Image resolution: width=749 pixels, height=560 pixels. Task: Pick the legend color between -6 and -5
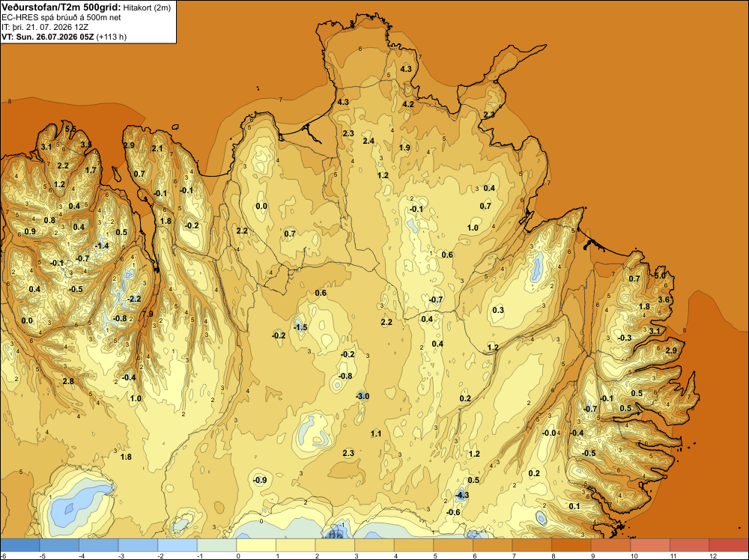click(19, 545)
